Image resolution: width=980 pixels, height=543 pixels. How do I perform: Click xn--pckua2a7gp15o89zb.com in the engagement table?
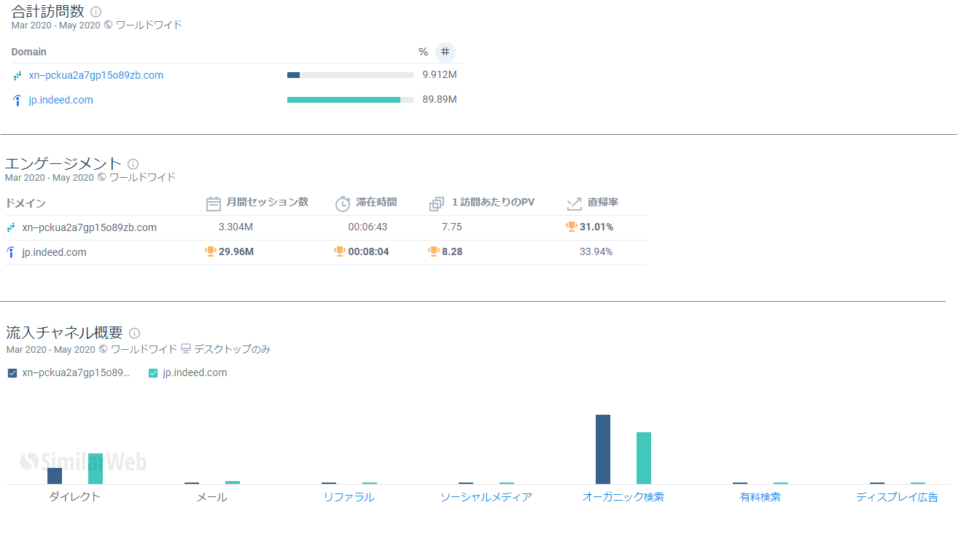pos(90,227)
